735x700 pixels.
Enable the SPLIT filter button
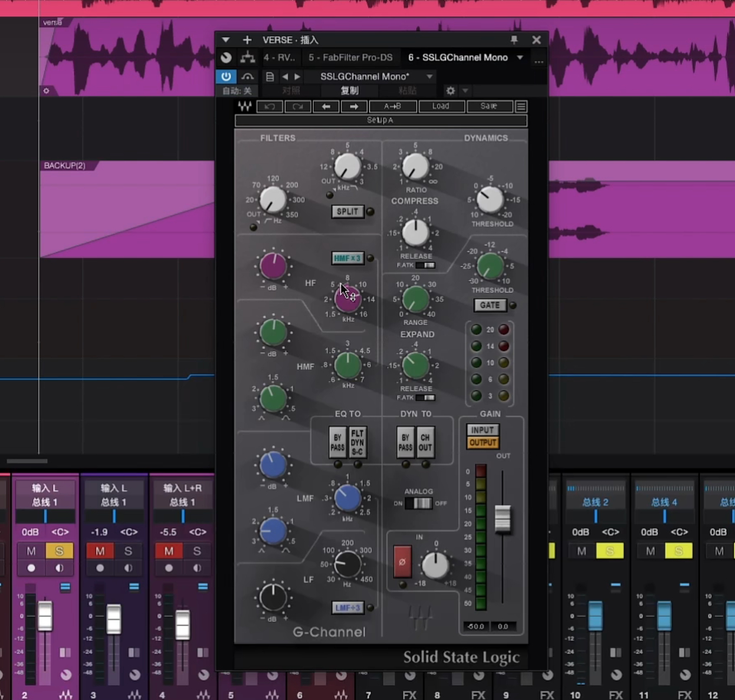tap(347, 212)
